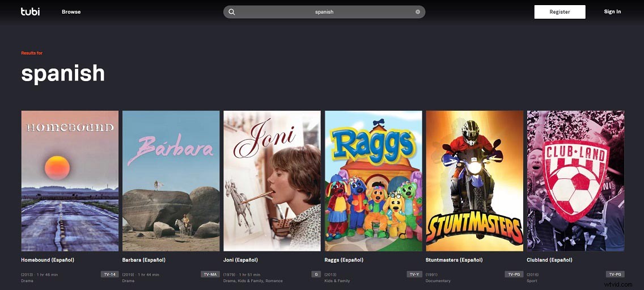Viewport: 644px width, 290px height.
Task: Open the Browse menu
Action: pyautogui.click(x=71, y=12)
